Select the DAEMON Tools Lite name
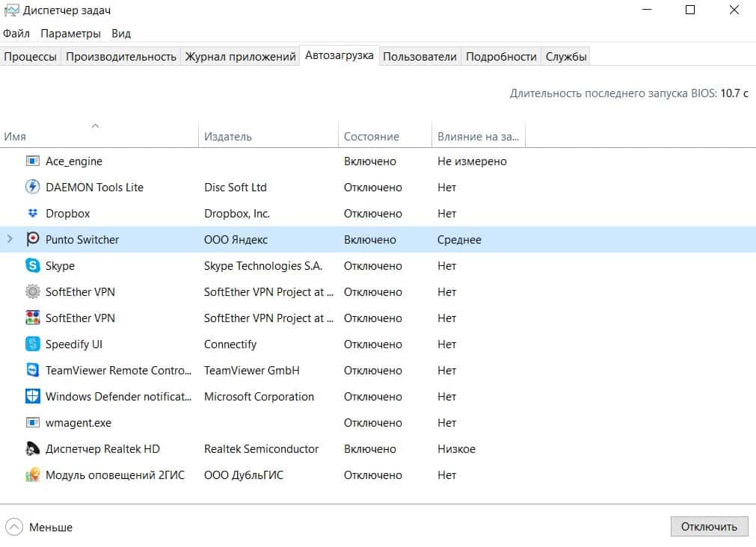The image size is (756, 547). pyautogui.click(x=94, y=187)
